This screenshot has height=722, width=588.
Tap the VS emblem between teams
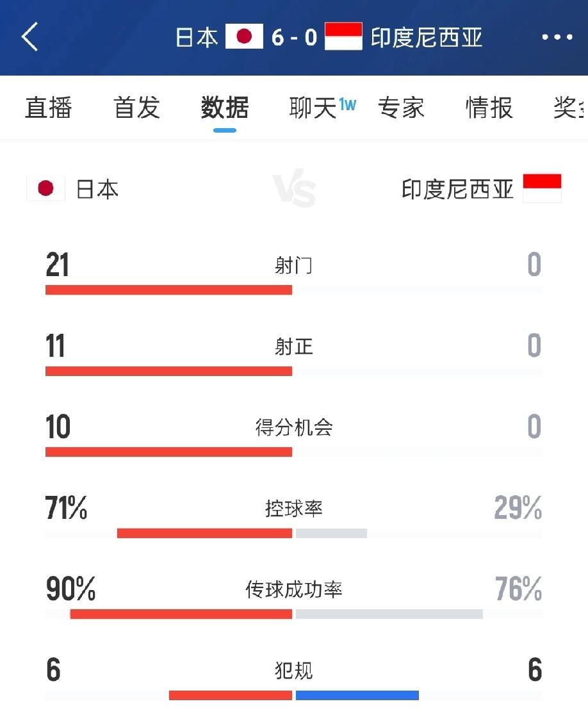pos(294,188)
